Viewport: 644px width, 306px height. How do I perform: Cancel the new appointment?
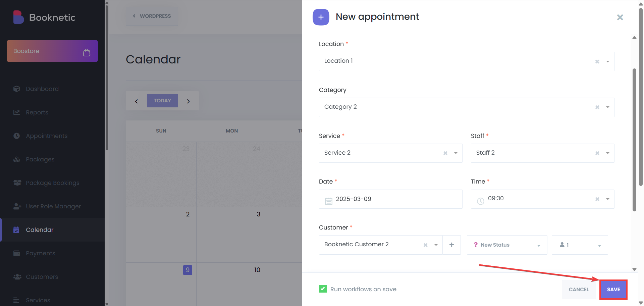579,289
